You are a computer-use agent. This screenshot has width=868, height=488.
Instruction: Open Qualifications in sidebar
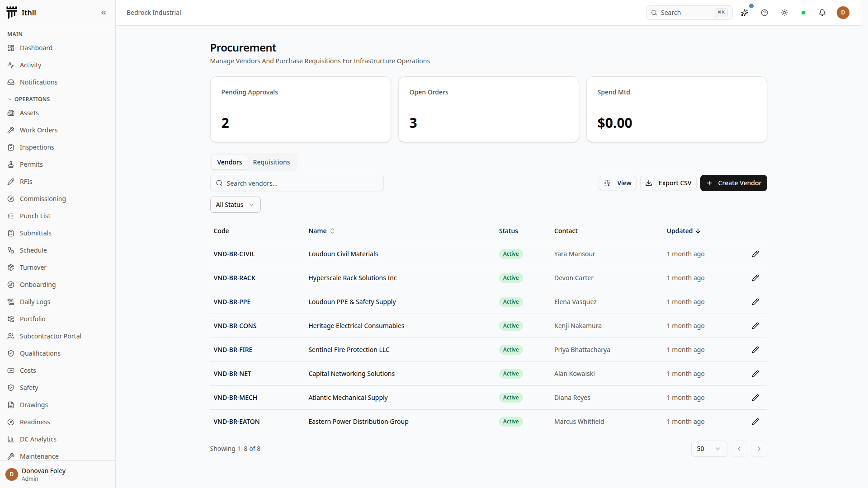click(57, 353)
